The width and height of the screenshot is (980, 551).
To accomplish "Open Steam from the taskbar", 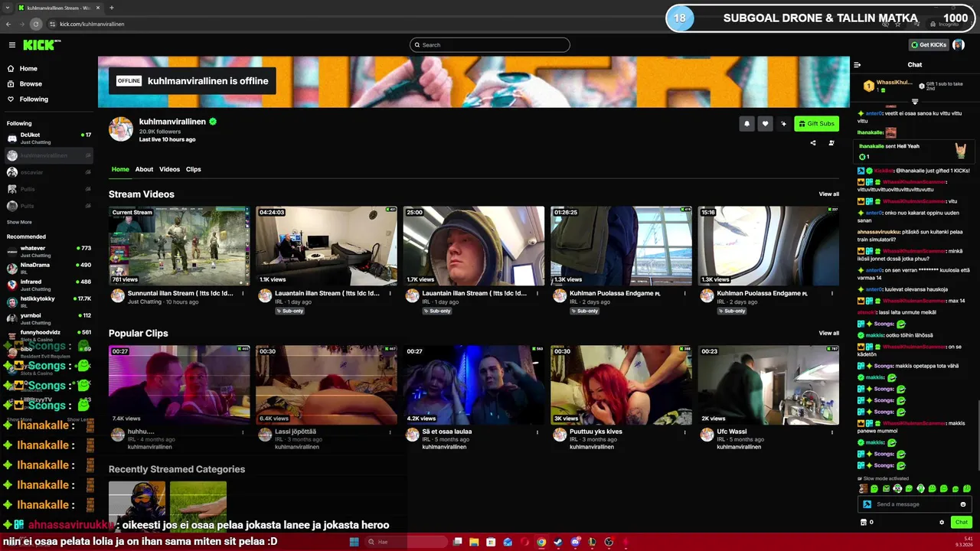I will pos(558,542).
